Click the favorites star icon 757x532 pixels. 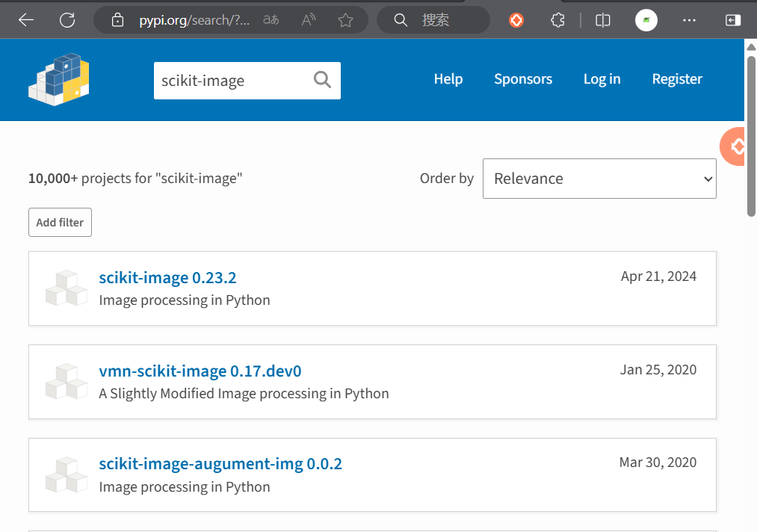(x=345, y=20)
